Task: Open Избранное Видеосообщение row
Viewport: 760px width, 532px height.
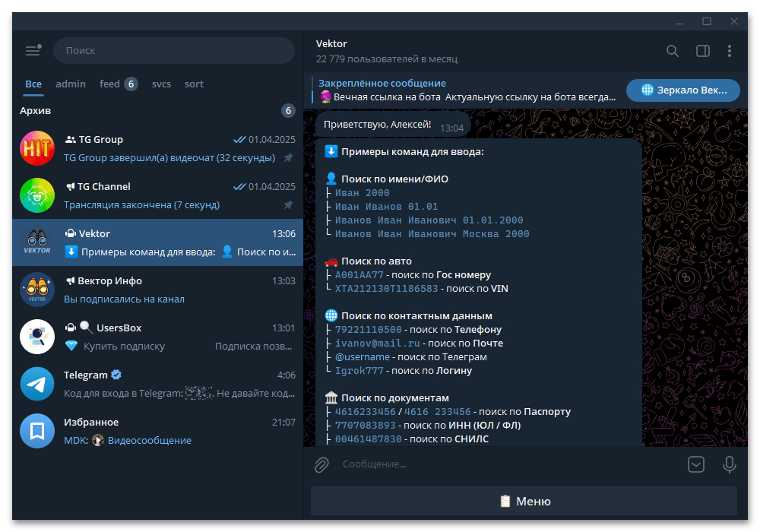Action: coord(157,431)
